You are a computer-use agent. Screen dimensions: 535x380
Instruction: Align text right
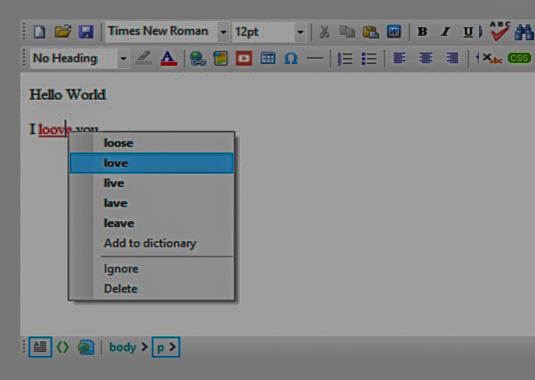point(452,58)
